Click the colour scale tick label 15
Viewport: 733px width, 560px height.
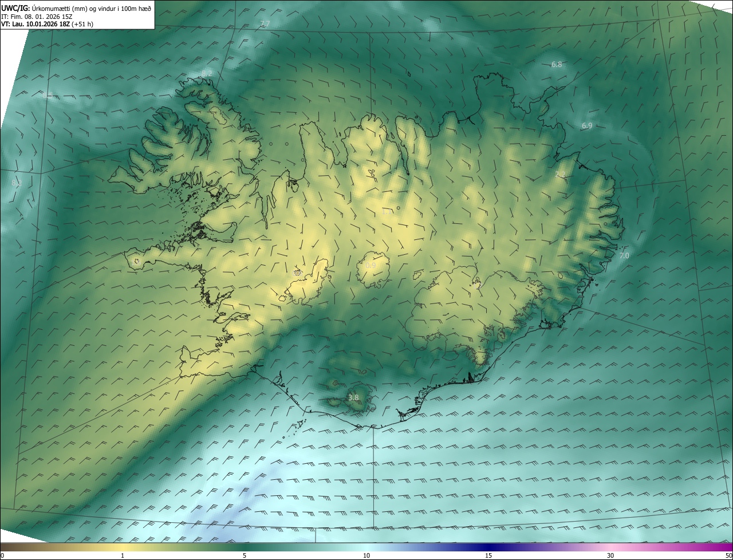click(x=488, y=555)
